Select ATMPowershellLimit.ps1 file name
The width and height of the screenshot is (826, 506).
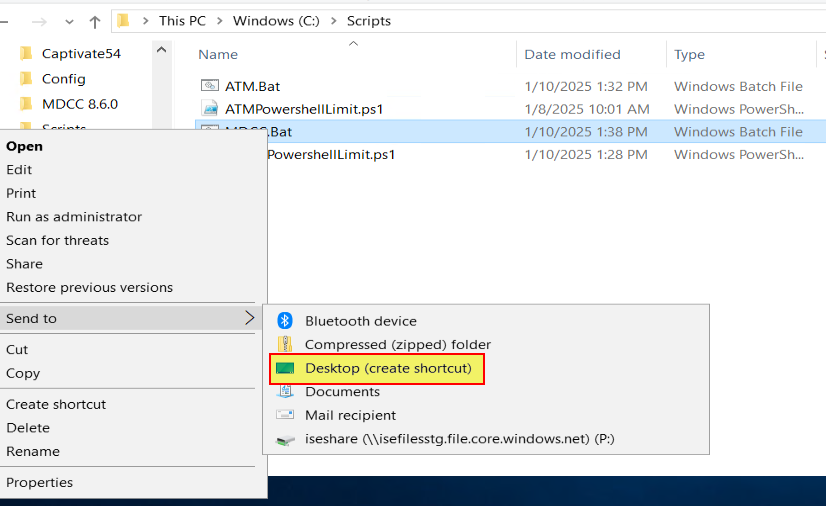coord(304,109)
